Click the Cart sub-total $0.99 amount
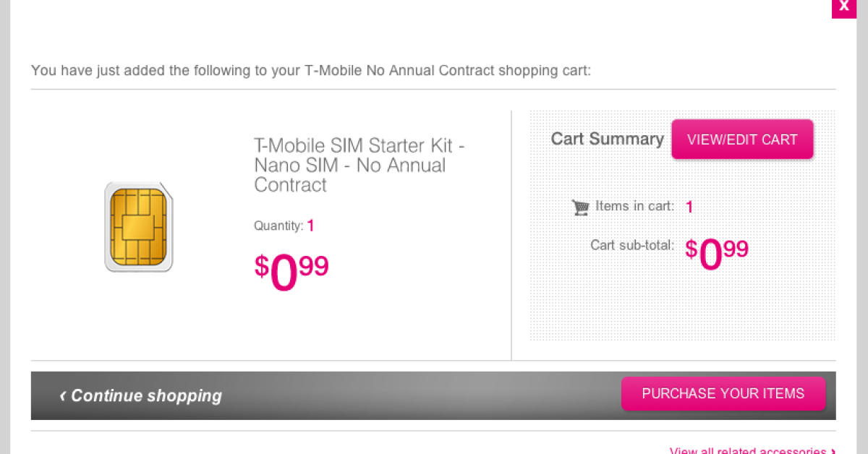The width and height of the screenshot is (868, 454). pos(716,254)
